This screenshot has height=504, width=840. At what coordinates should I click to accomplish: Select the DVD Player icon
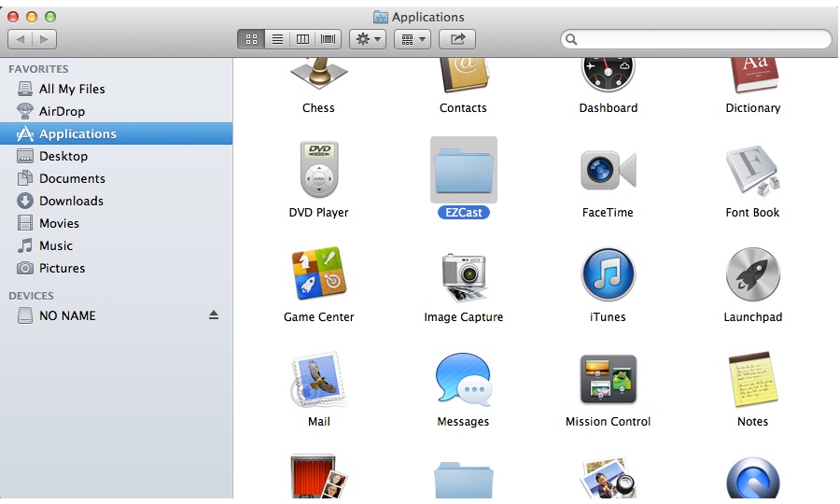[x=319, y=170]
